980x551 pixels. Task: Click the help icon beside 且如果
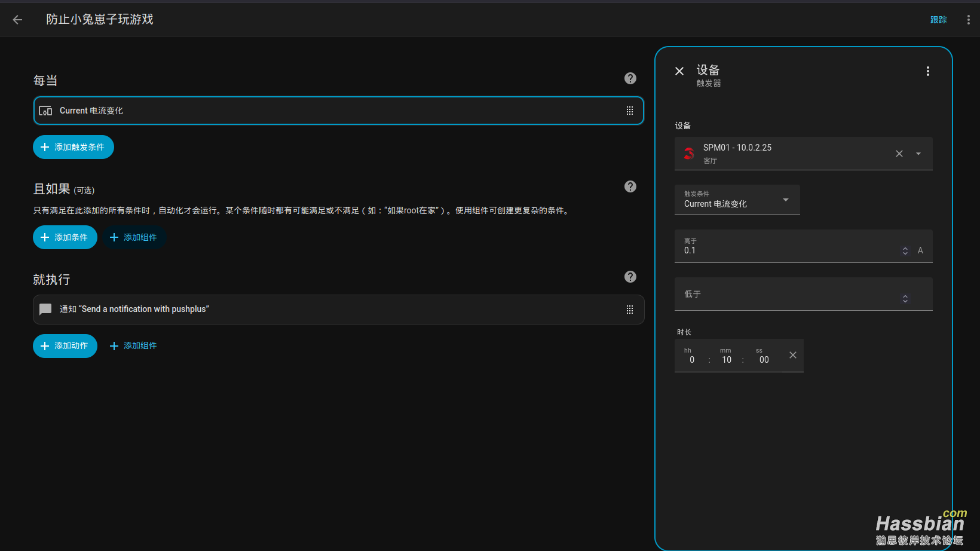[x=630, y=186]
